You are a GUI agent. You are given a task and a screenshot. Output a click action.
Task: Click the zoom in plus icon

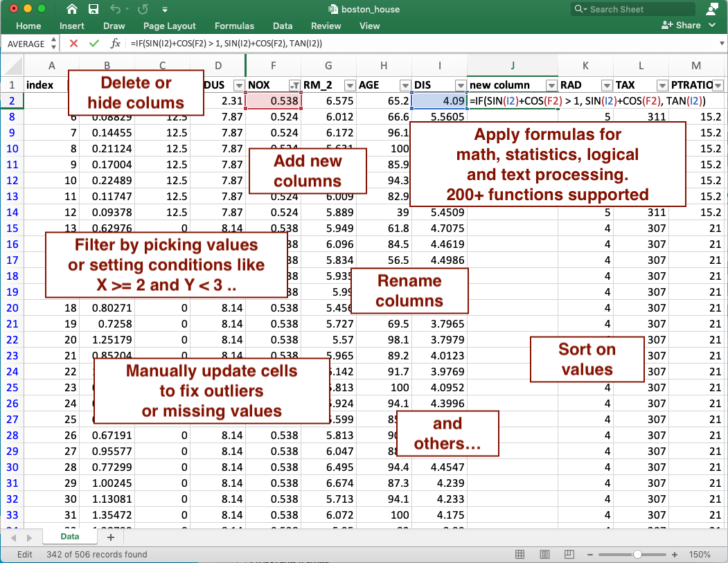pos(674,554)
